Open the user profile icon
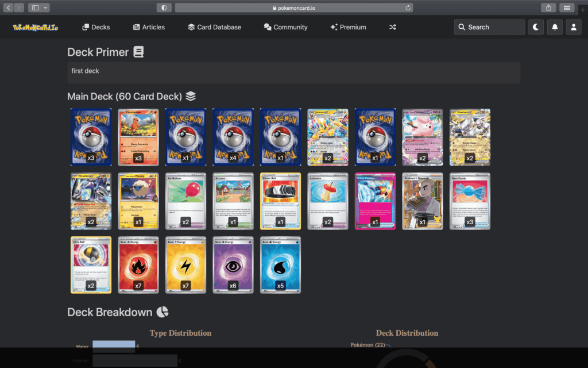The height and width of the screenshot is (368, 588). (574, 27)
